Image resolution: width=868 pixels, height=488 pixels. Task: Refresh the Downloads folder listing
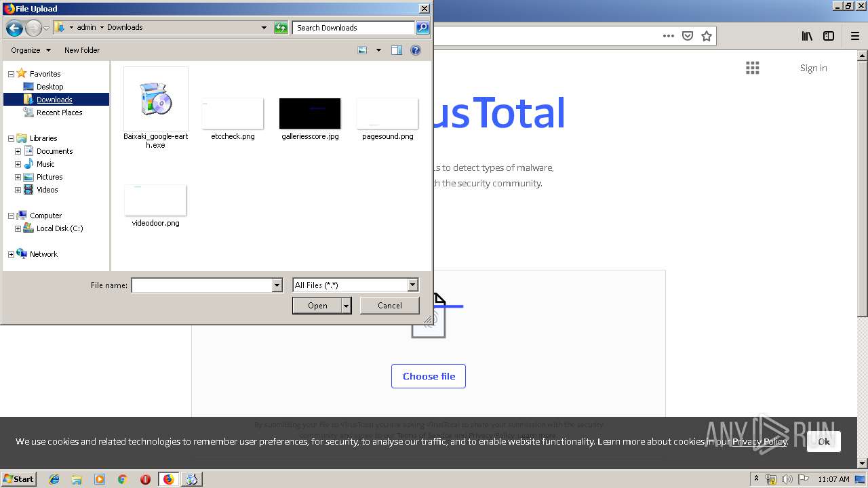click(x=281, y=28)
